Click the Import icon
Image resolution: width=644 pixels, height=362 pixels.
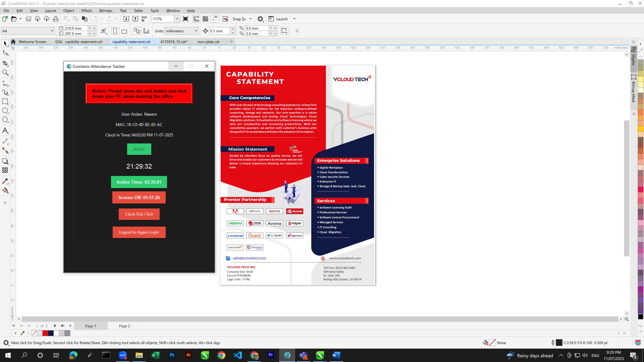(126, 19)
